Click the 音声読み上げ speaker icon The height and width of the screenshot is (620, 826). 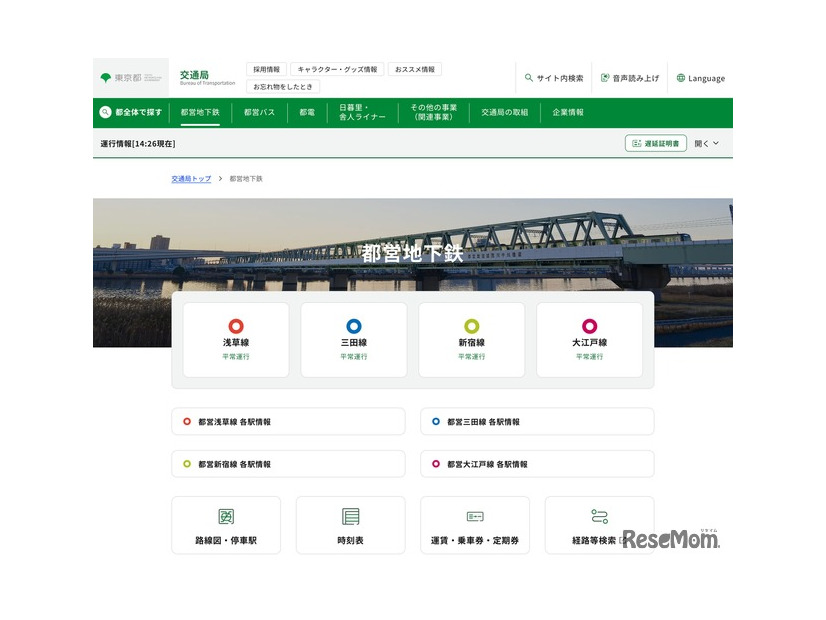(605, 78)
